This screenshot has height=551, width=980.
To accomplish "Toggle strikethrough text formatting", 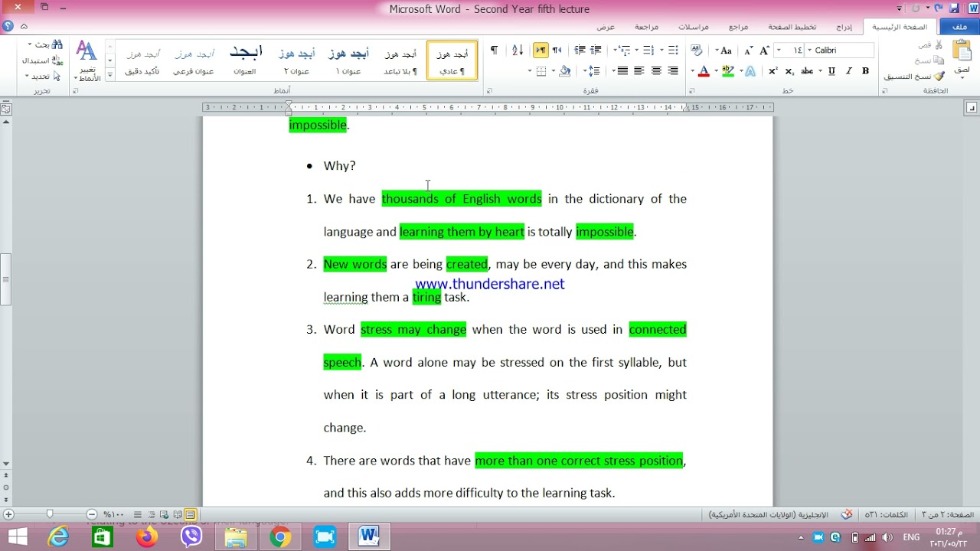I will (x=807, y=71).
